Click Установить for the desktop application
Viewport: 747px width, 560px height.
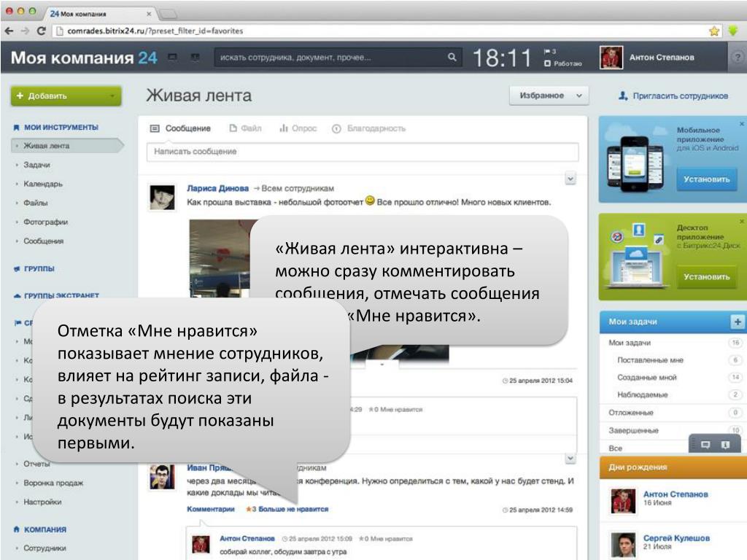pos(706,276)
